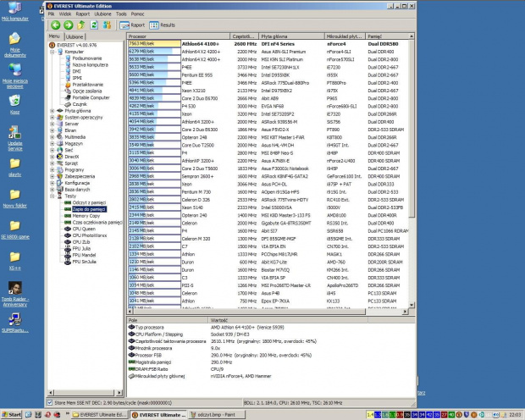Expand the DirectX tree node

click(x=52, y=157)
